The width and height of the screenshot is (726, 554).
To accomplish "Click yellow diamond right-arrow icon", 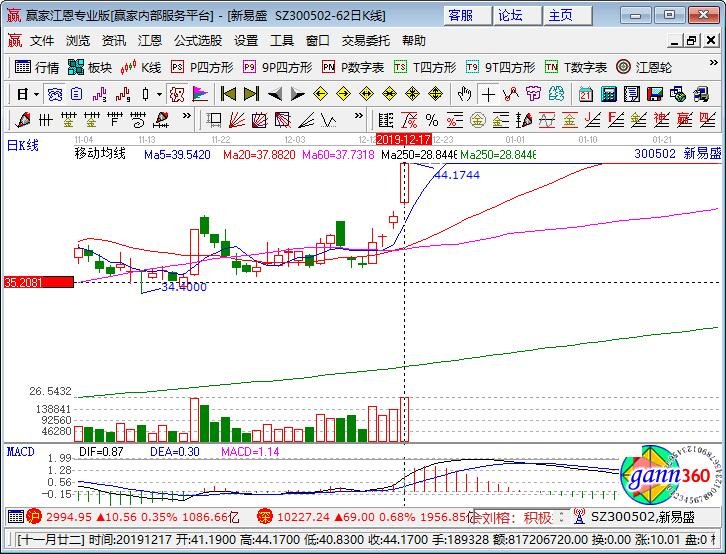I will coord(343,95).
